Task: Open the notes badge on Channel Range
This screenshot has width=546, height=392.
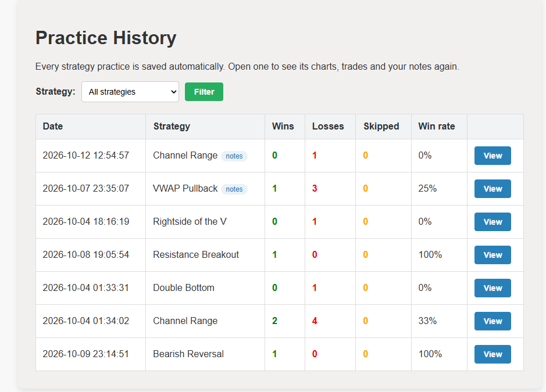Action: (x=234, y=156)
